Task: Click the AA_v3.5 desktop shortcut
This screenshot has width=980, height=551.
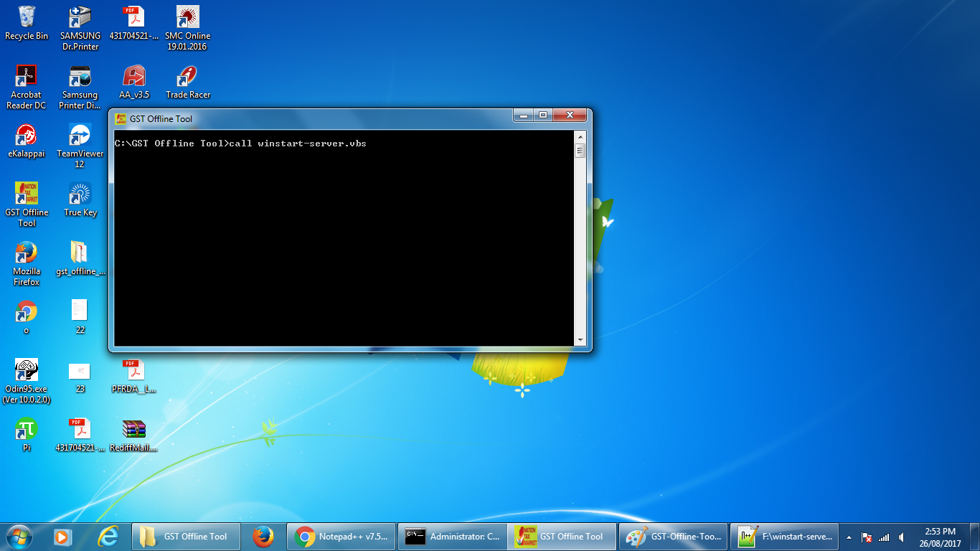Action: pos(134,82)
